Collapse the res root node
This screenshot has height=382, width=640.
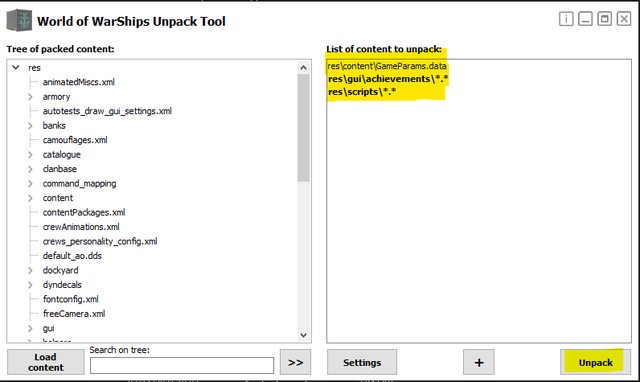tap(16, 67)
